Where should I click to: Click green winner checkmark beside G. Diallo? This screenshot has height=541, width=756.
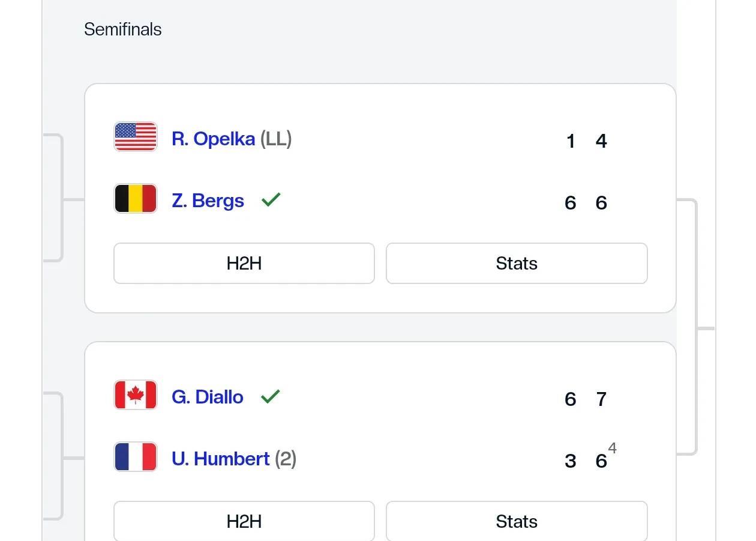point(271,396)
